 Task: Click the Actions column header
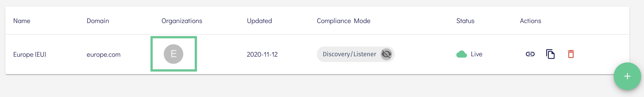530,21
